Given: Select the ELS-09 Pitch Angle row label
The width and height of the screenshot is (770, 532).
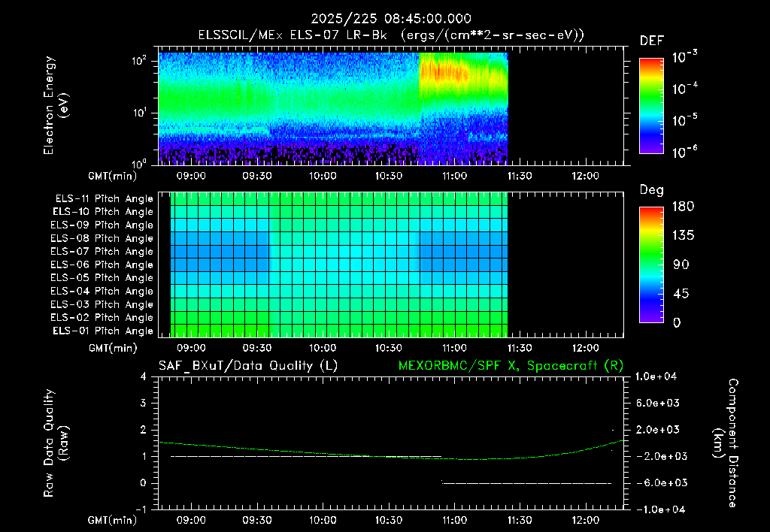Looking at the screenshot, I should pyautogui.click(x=102, y=225).
